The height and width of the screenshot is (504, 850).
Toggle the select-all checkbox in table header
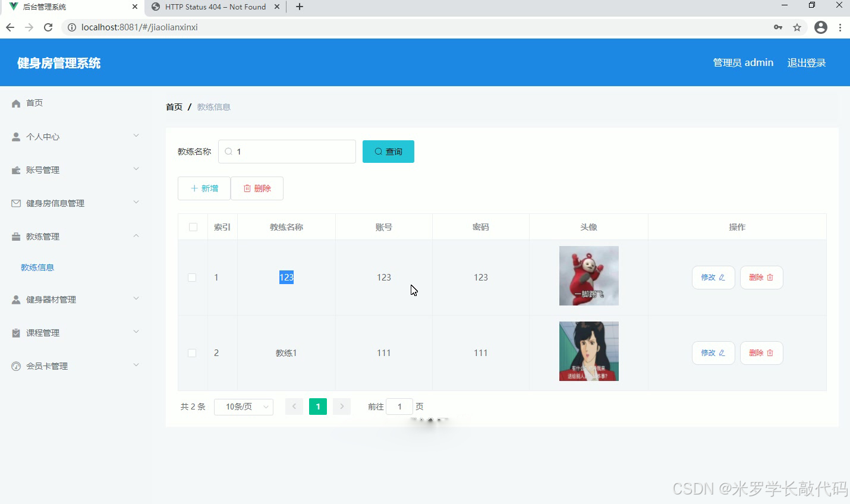pyautogui.click(x=192, y=226)
